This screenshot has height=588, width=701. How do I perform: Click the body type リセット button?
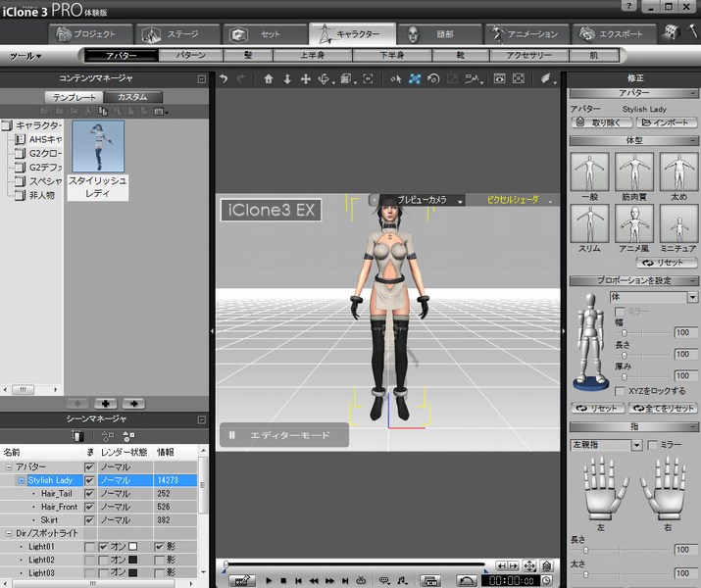click(x=666, y=263)
